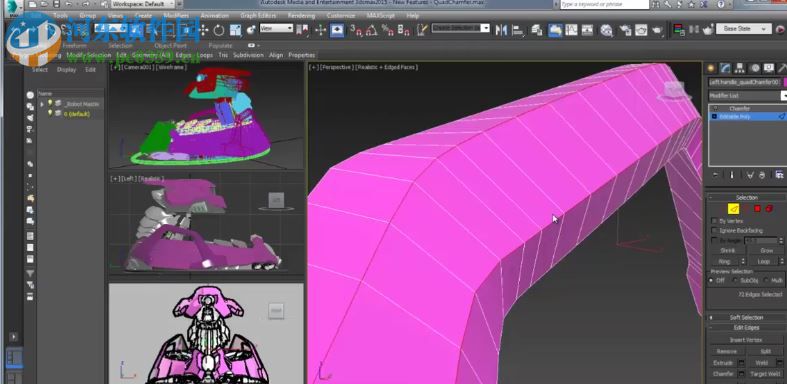Click the Save File quick access icon
The height and width of the screenshot is (384, 787).
55,4
